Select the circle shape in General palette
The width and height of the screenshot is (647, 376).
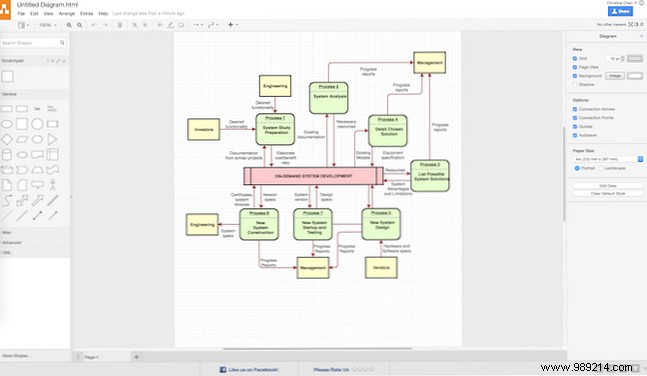point(37,124)
